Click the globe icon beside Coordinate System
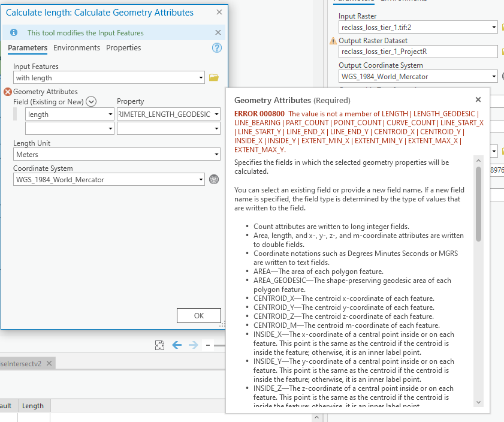The width and height of the screenshot is (504, 422). pyautogui.click(x=214, y=179)
